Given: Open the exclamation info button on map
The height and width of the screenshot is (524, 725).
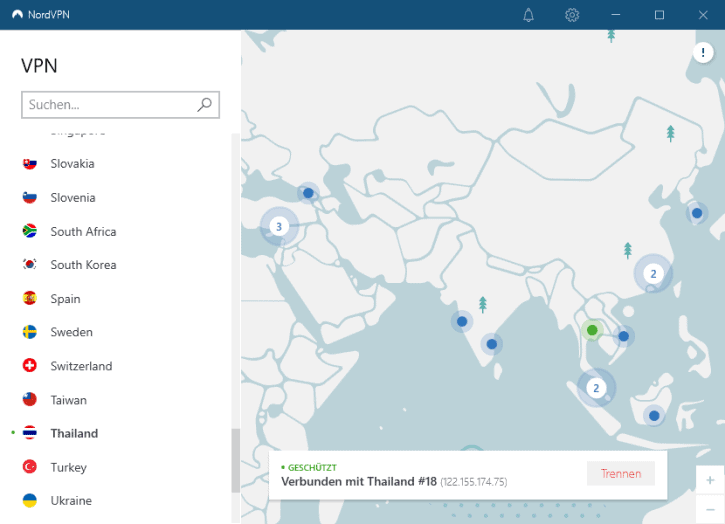Looking at the screenshot, I should coord(703,52).
